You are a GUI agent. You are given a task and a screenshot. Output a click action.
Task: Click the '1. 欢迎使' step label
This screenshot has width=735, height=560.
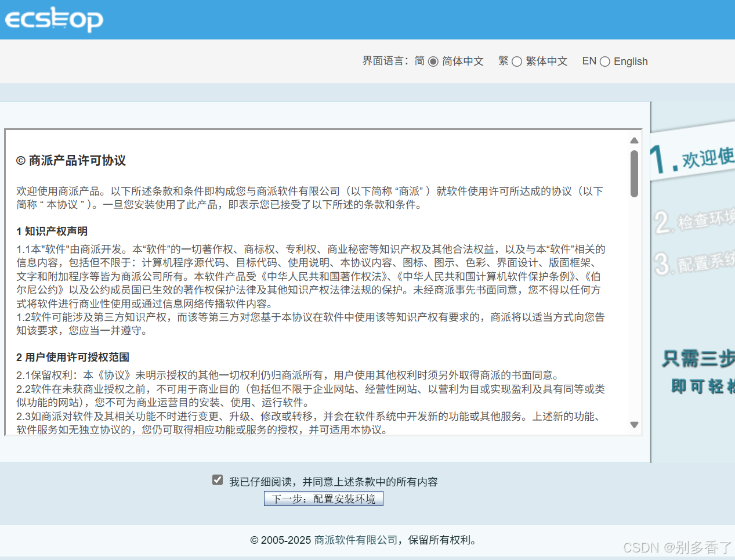[x=691, y=158]
